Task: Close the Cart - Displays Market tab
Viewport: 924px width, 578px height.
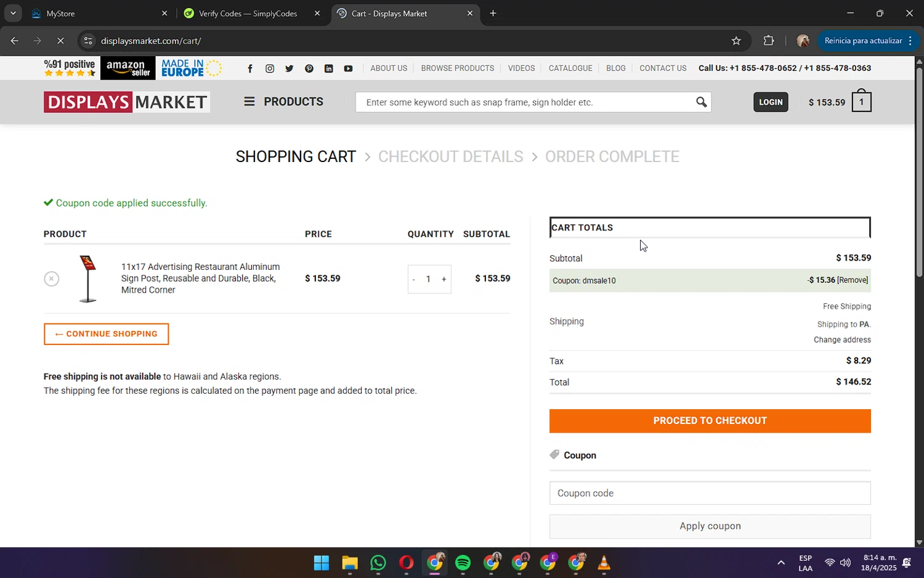Action: [x=470, y=14]
